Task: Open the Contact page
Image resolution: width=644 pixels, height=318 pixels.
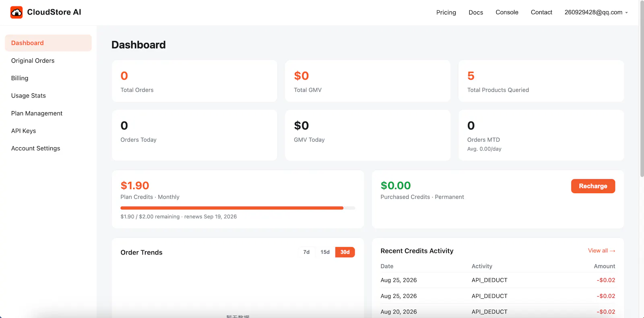Action: coord(541,12)
